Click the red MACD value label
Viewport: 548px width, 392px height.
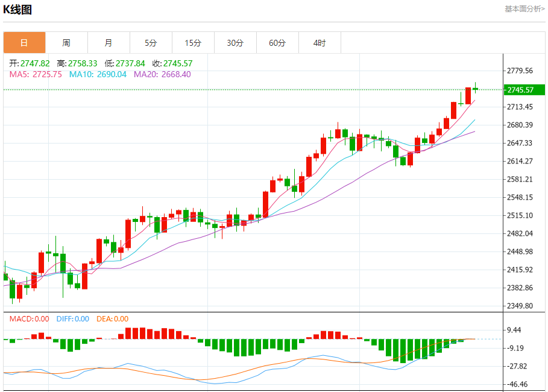[29, 319]
